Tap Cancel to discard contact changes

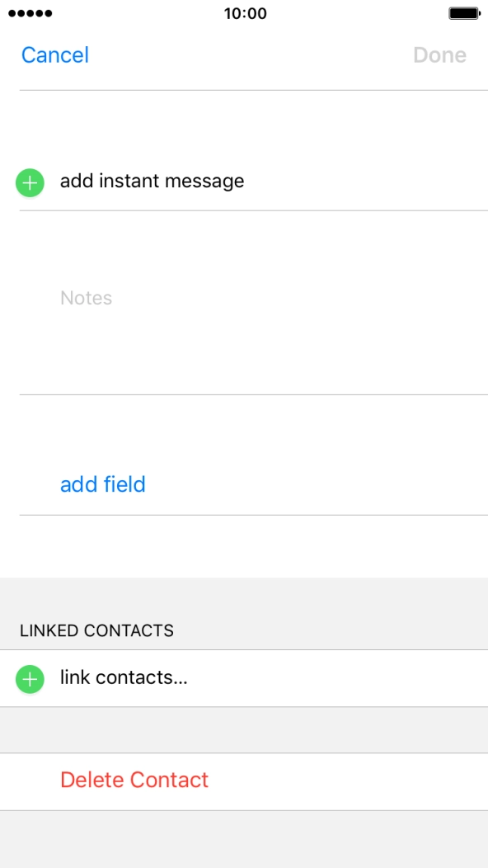[54, 54]
